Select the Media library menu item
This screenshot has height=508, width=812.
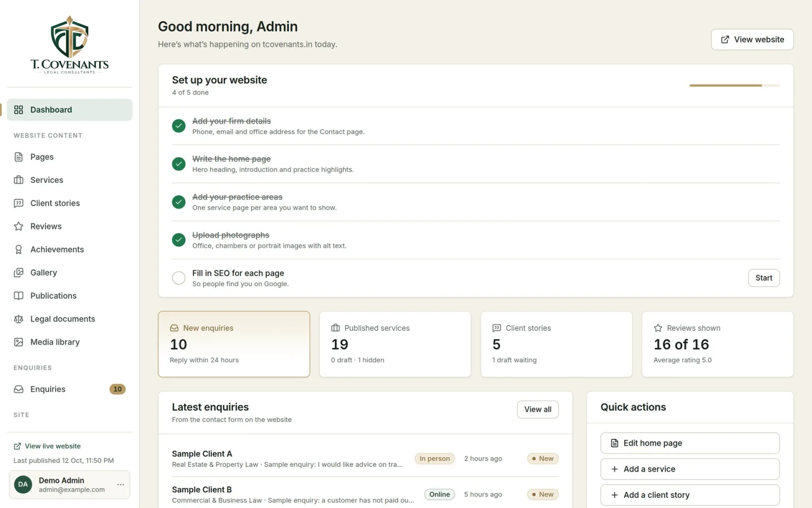coord(70,342)
